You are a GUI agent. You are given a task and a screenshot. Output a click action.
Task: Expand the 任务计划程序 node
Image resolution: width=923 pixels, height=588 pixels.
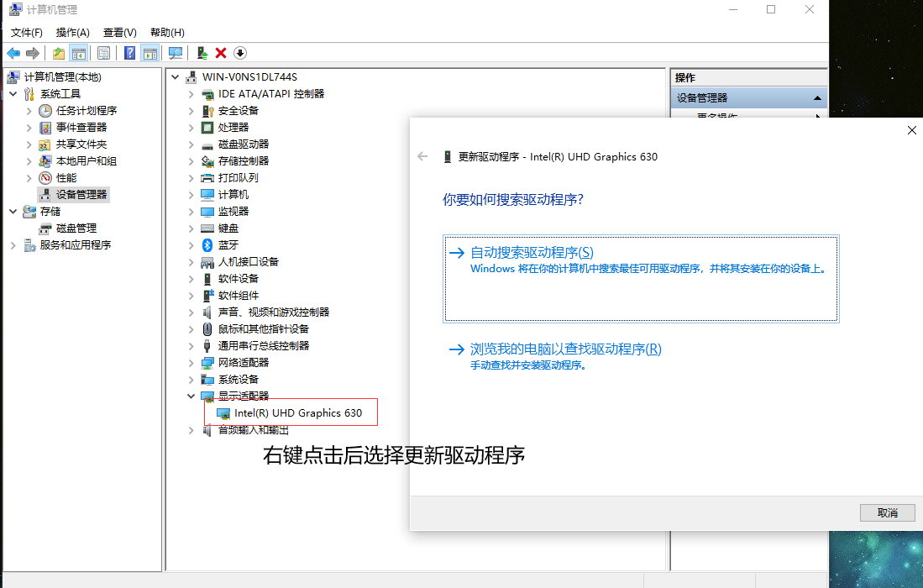click(x=29, y=111)
